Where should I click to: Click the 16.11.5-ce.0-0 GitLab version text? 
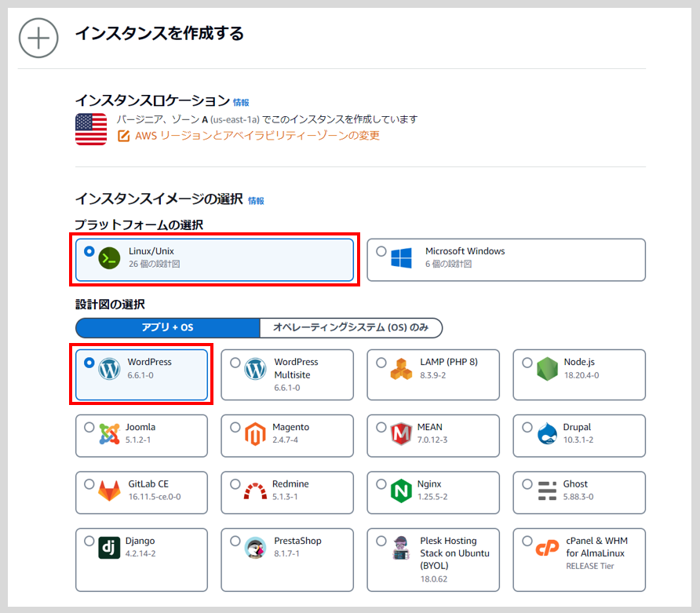(x=155, y=497)
